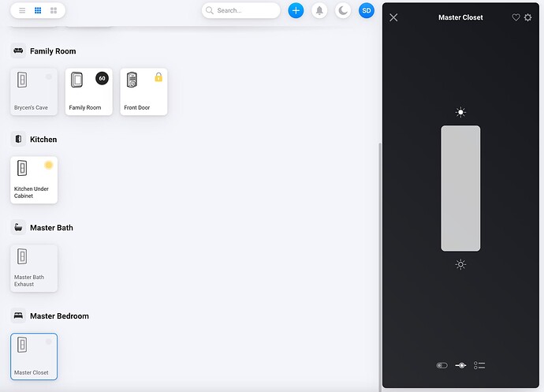Switch to on/off toggle mode tab
Viewport: 544px width, 392px height.
pyautogui.click(x=442, y=365)
